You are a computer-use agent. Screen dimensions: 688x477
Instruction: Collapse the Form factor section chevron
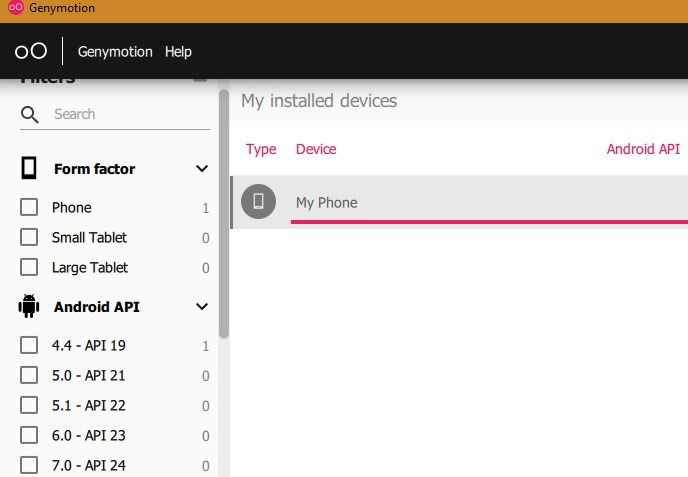pyautogui.click(x=202, y=169)
